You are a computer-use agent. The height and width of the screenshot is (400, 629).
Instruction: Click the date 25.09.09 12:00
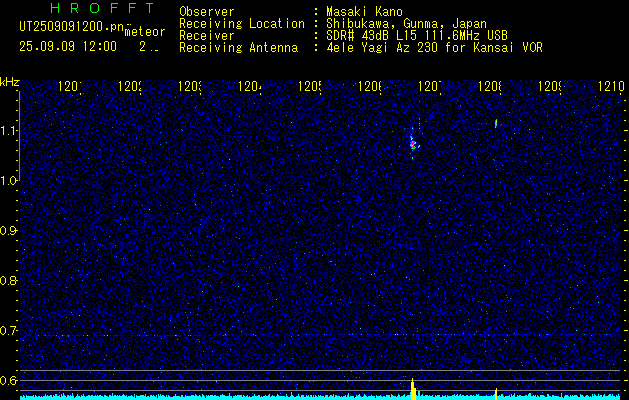68,47
